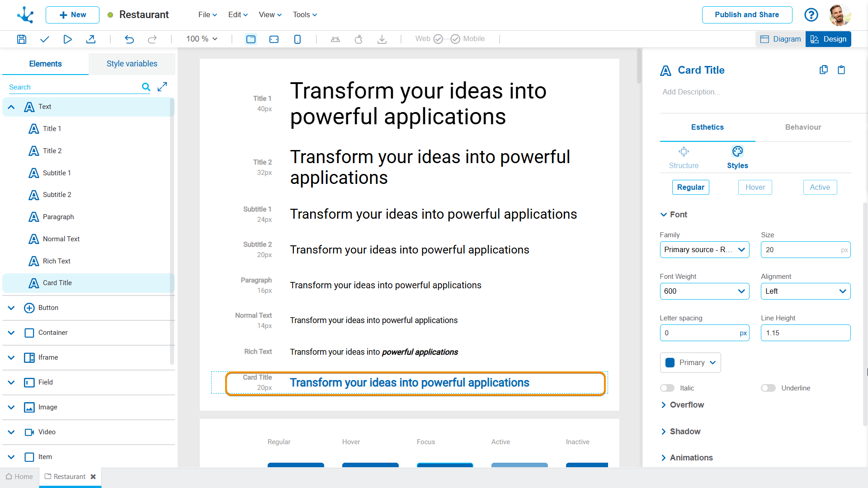Click the Publish and Share button
868x488 pixels.
pos(747,15)
